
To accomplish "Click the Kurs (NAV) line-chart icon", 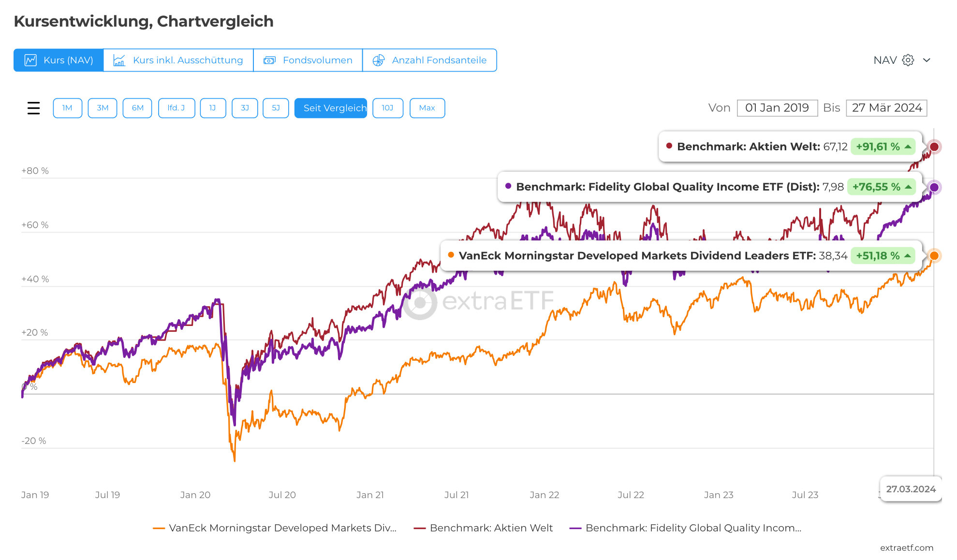I will pos(30,60).
